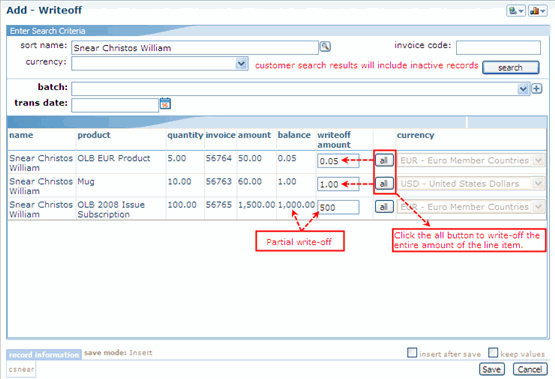Click the writeoff amount column header
Image resolution: width=555 pixels, height=379 pixels.
[334, 140]
